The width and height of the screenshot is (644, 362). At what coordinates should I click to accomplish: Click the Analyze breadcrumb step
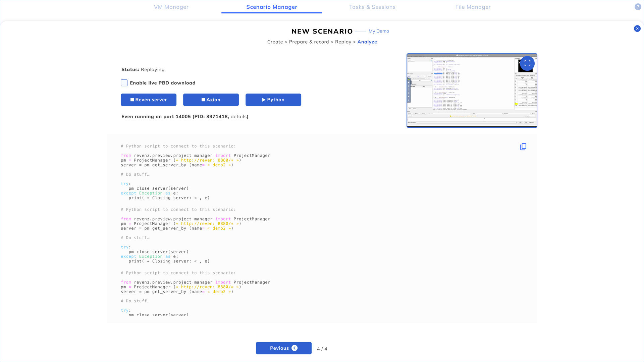pyautogui.click(x=367, y=42)
